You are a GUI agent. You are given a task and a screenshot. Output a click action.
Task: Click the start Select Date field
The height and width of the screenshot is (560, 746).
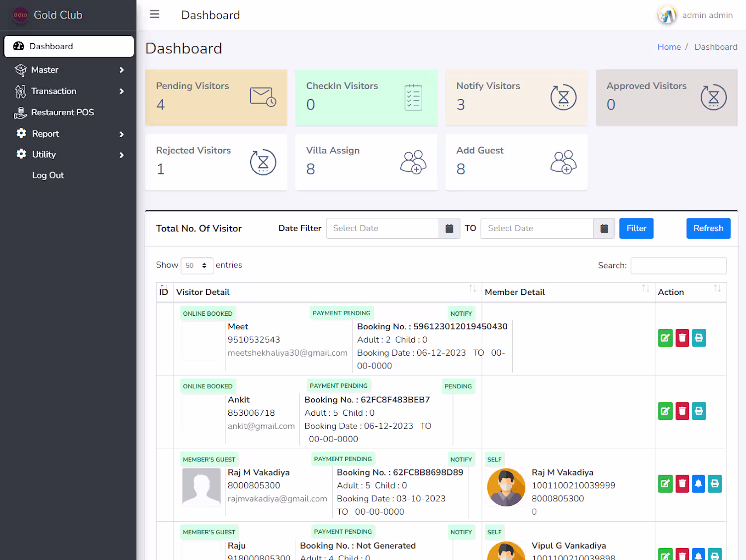pyautogui.click(x=382, y=228)
